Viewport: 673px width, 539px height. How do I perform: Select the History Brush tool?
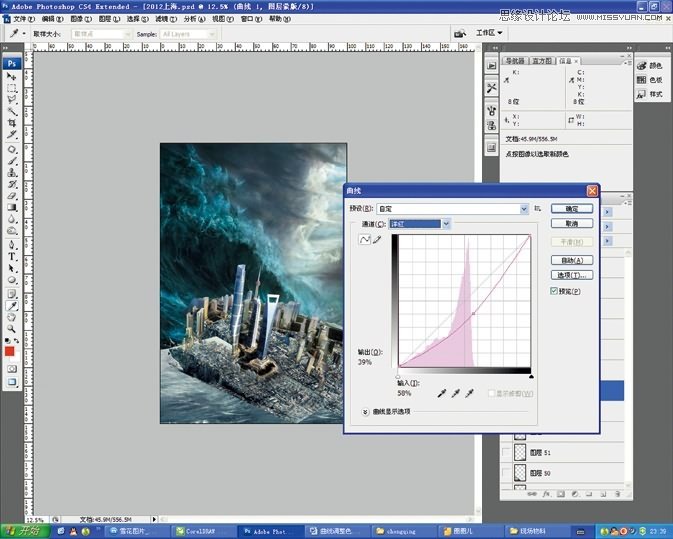12,184
